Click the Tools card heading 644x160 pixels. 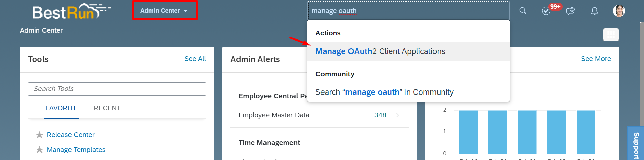38,59
